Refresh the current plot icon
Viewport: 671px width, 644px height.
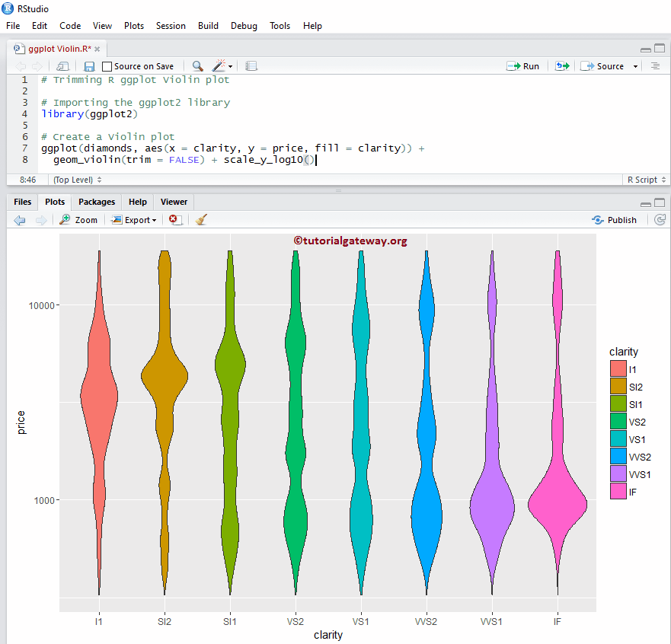[x=660, y=219]
